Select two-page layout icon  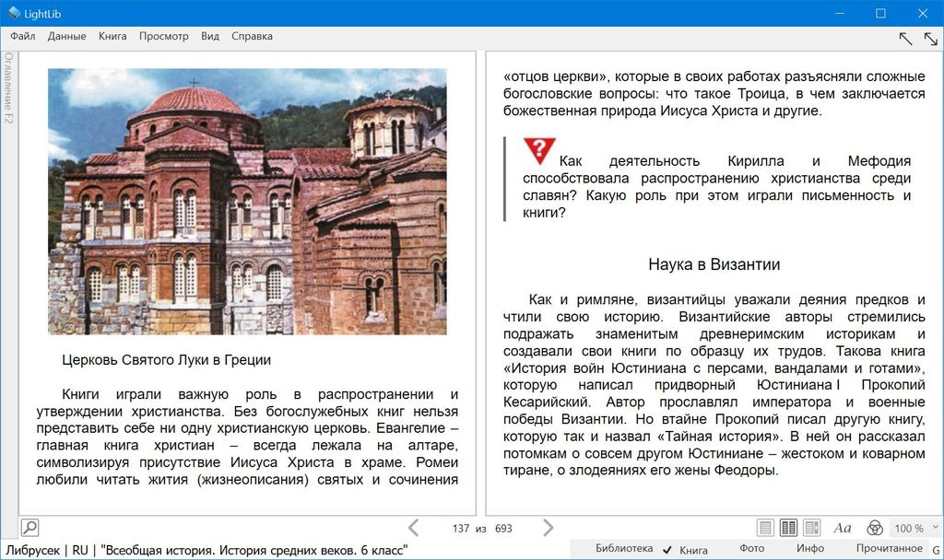click(x=788, y=528)
